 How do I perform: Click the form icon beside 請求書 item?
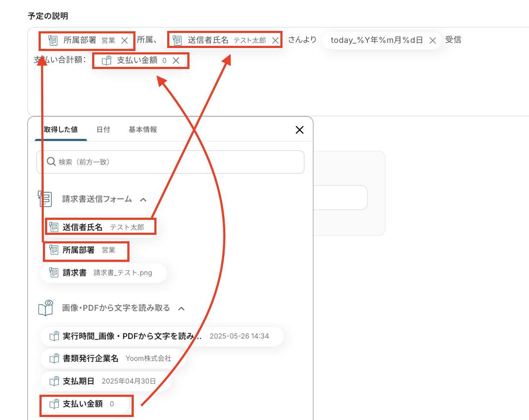coord(54,272)
